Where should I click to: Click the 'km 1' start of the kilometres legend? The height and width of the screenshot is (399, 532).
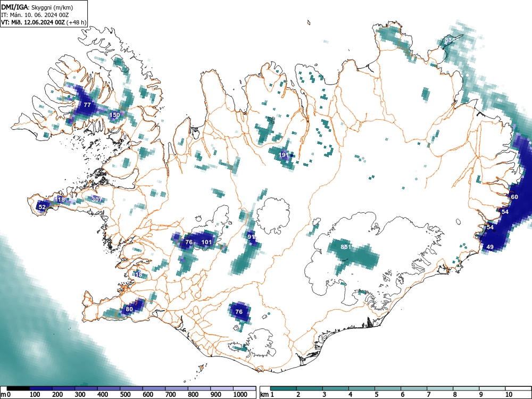268,395
